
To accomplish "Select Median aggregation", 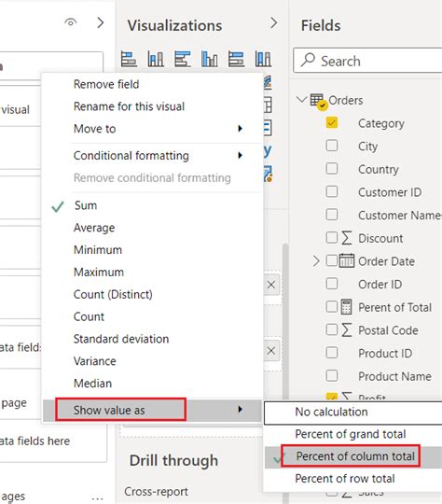I will 153,384.
